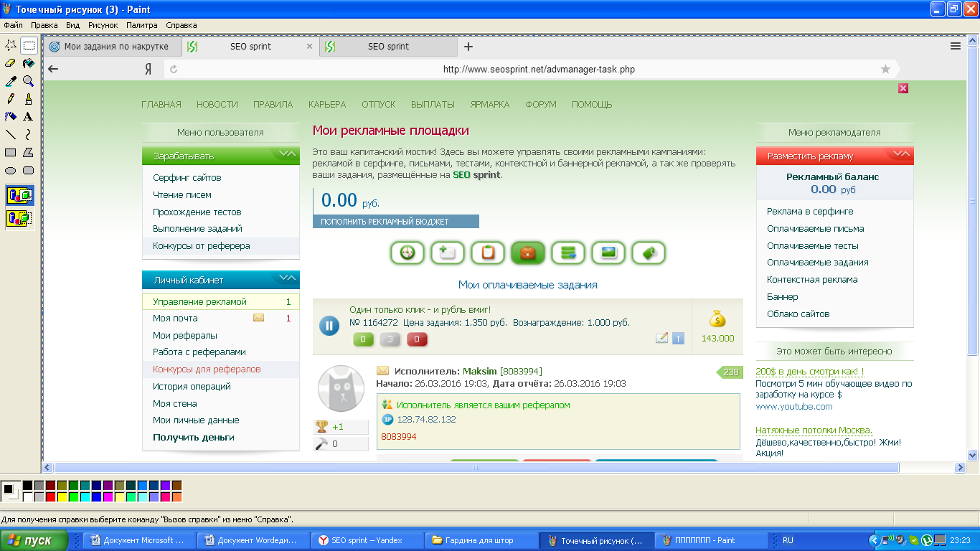
Task: Choose the Curve tool
Action: [x=29, y=134]
